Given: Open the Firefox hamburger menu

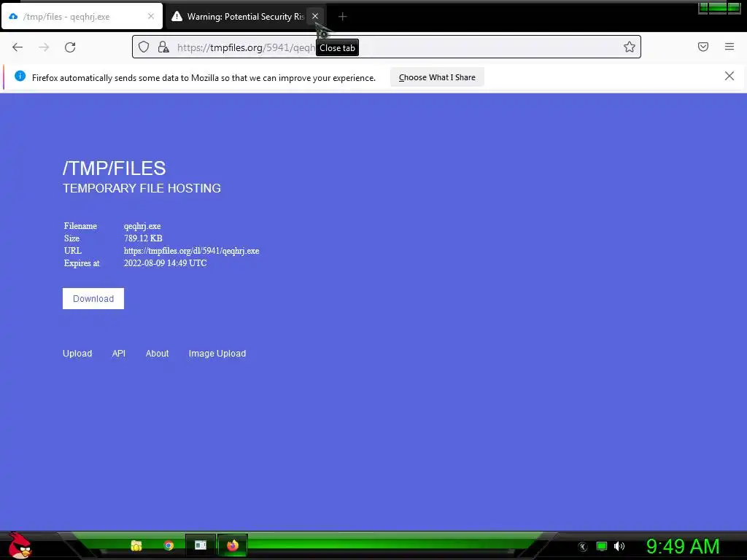Looking at the screenshot, I should 729,47.
